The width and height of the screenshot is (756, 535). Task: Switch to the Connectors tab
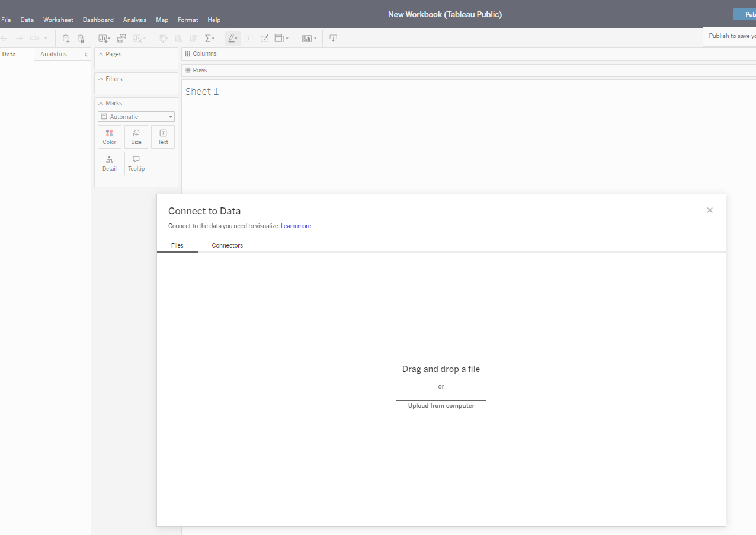(x=227, y=245)
